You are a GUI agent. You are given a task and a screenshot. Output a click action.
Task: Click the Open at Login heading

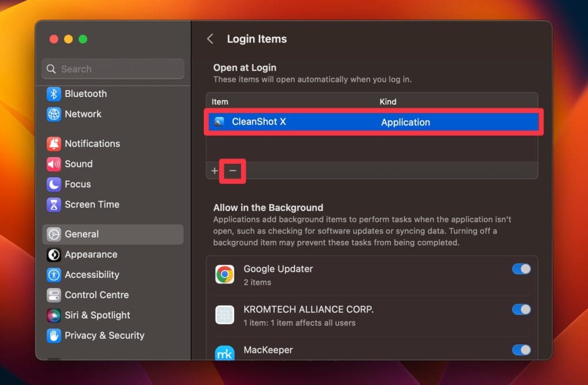[245, 68]
